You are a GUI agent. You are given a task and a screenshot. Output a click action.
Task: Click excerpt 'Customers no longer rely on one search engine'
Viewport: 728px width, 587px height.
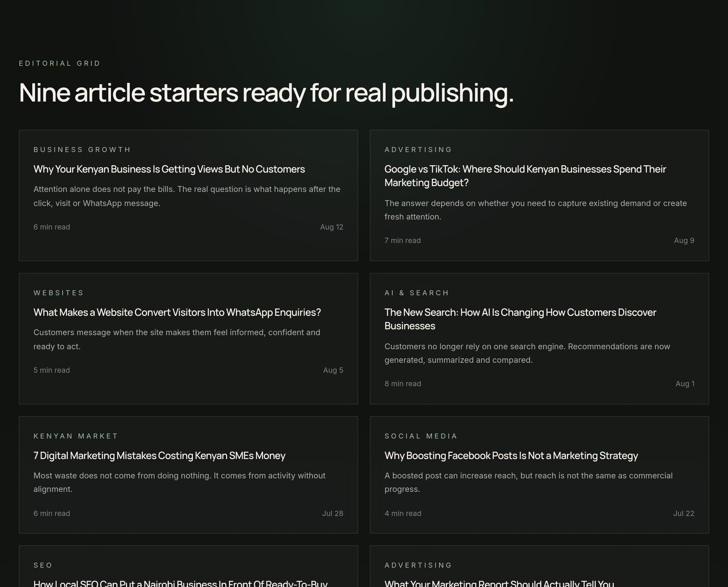(527, 353)
